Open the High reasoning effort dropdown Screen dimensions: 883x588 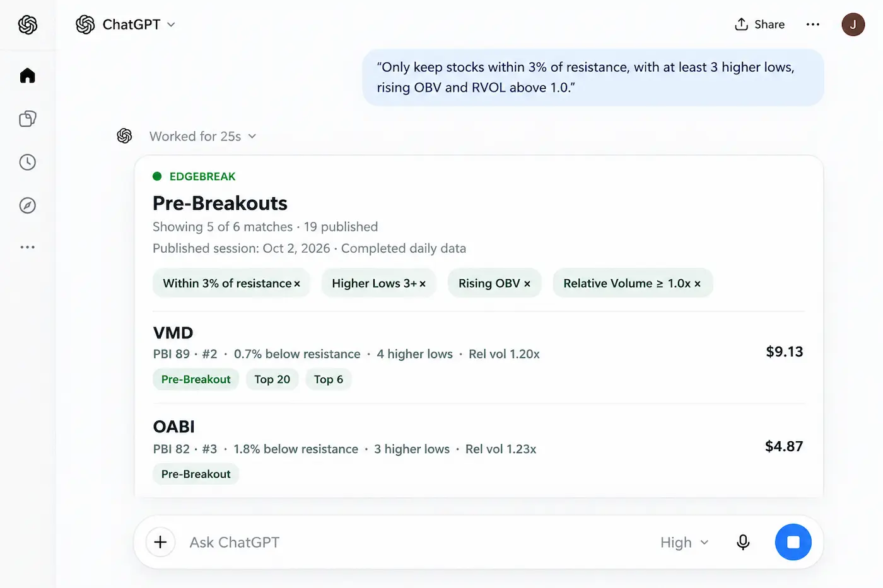685,543
